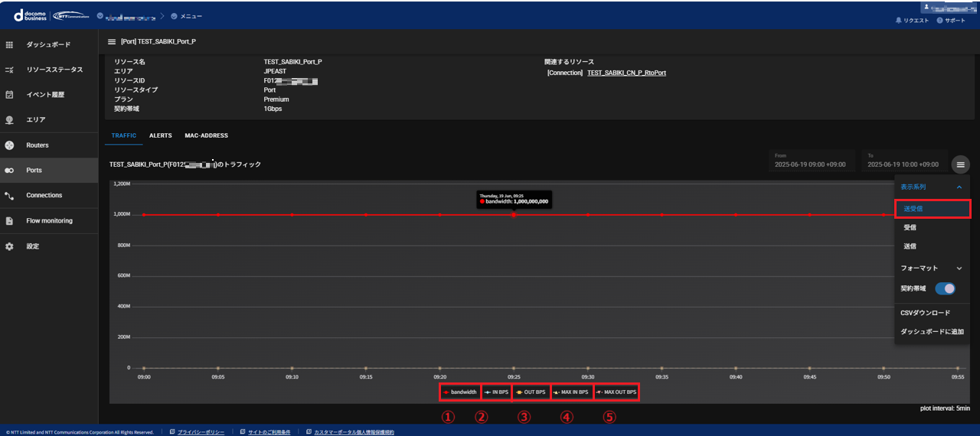Hide the IN BPS legend series

(x=496, y=392)
